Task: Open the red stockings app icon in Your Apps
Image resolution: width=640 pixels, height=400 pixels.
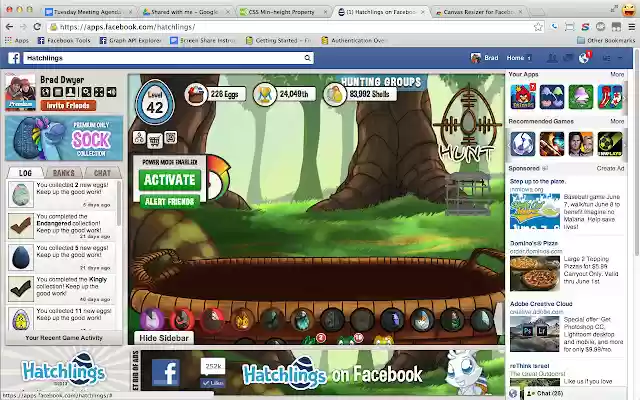Action: pos(610,97)
